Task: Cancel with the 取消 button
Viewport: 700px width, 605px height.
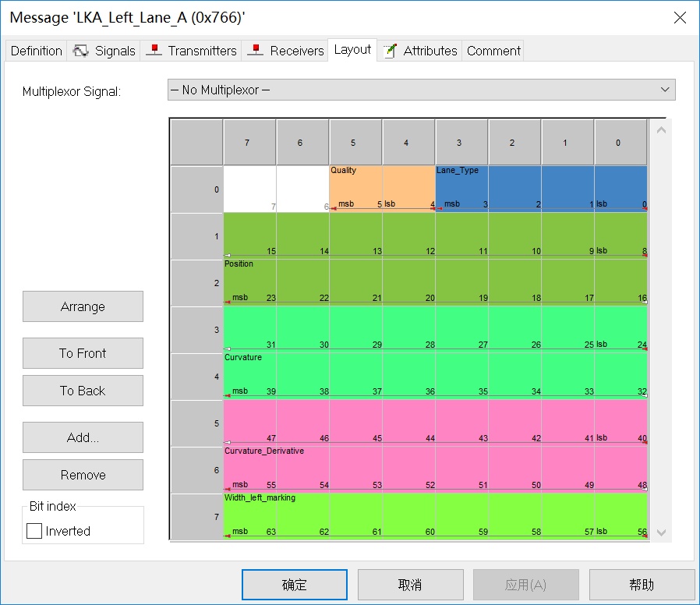Action: click(x=410, y=585)
